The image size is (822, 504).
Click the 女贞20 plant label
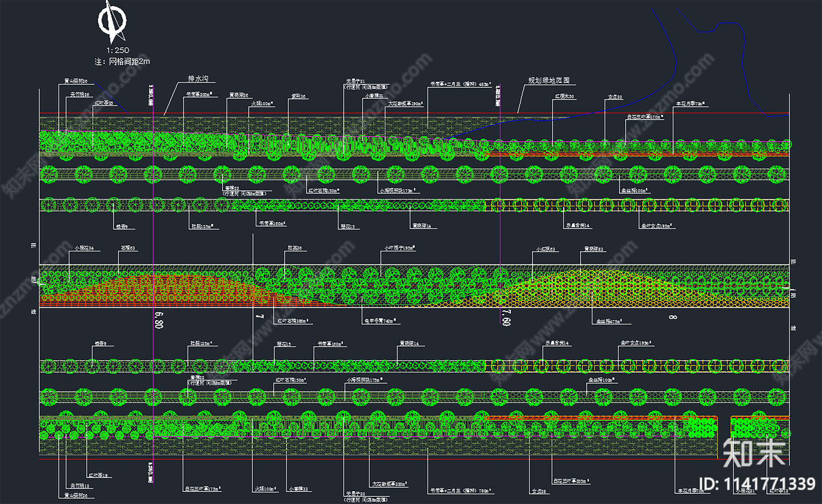(615, 97)
